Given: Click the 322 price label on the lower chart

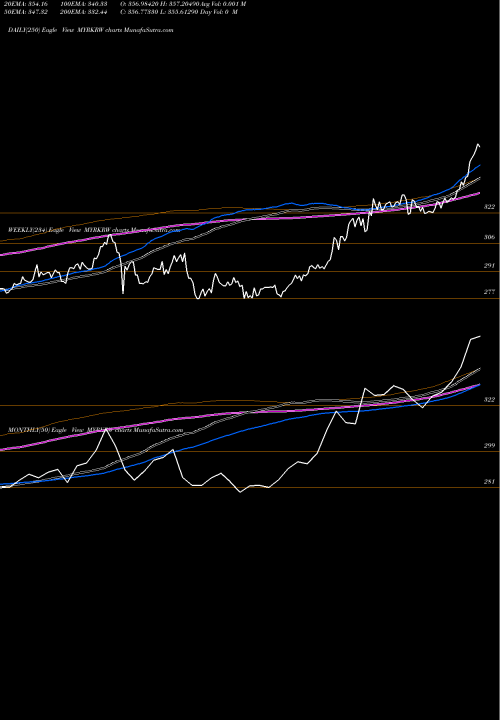Looking at the screenshot, I should (x=489, y=399).
